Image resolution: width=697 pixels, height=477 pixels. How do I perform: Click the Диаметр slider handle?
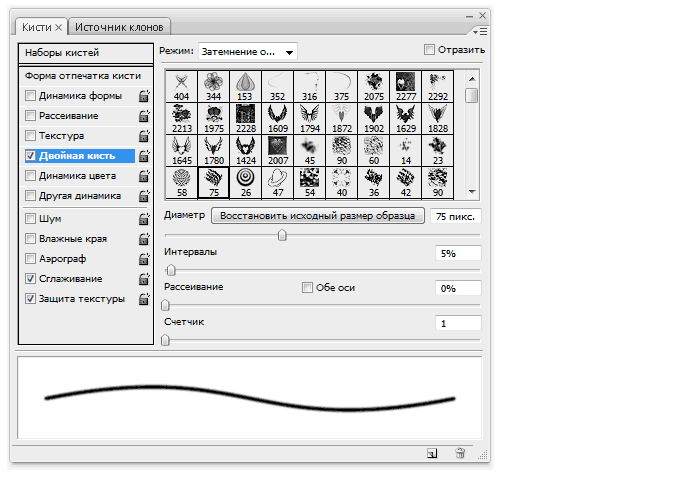click(x=282, y=235)
